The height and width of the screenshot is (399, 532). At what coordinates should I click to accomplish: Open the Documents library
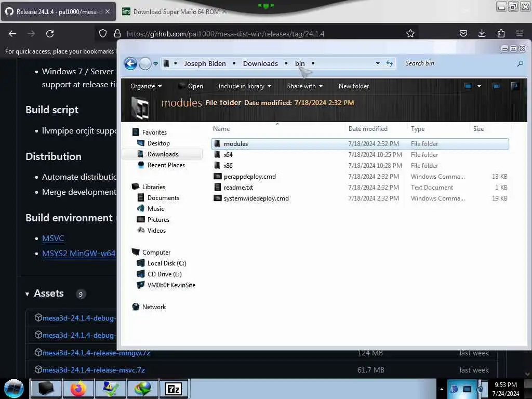click(163, 198)
